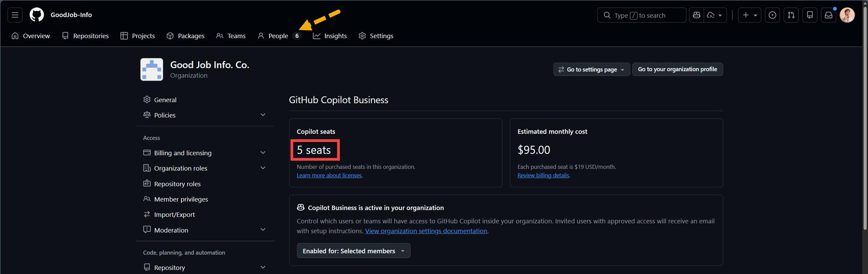Viewport: 868px width, 274px height.
Task: Click the GitHub Octocat logo
Action: click(x=36, y=15)
